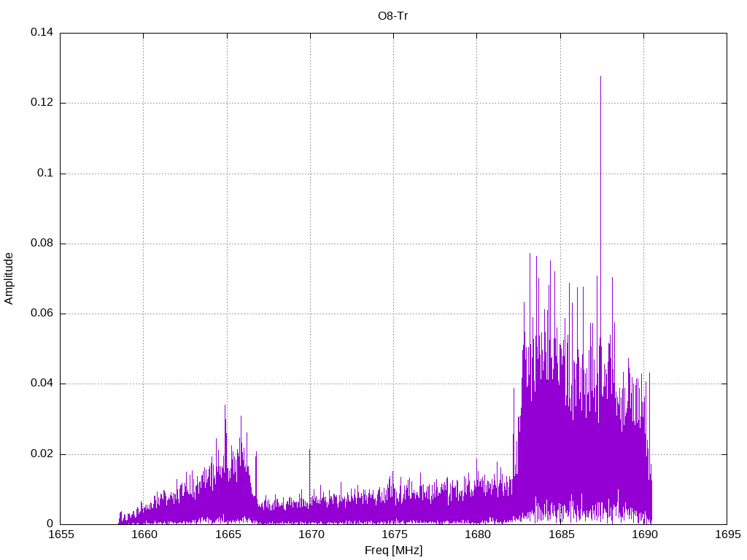Click the y-axis tick label 0.12
The height and width of the screenshot is (560, 747).
pyautogui.click(x=42, y=102)
